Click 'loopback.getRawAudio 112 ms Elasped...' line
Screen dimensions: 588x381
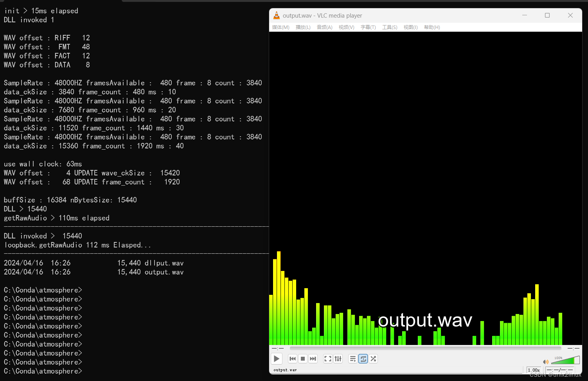coord(77,245)
